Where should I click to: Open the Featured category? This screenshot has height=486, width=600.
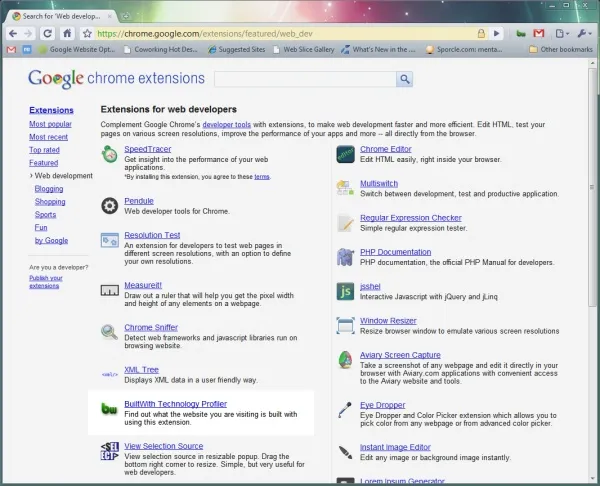tap(44, 163)
